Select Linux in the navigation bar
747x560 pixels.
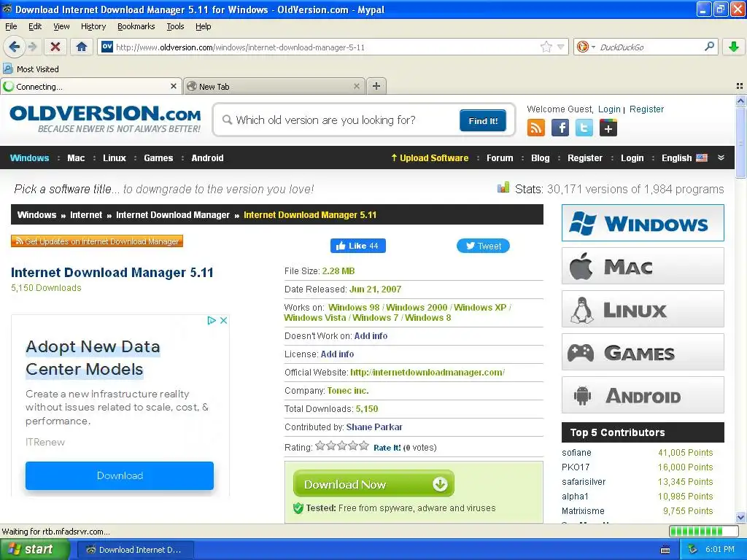pyautogui.click(x=115, y=158)
